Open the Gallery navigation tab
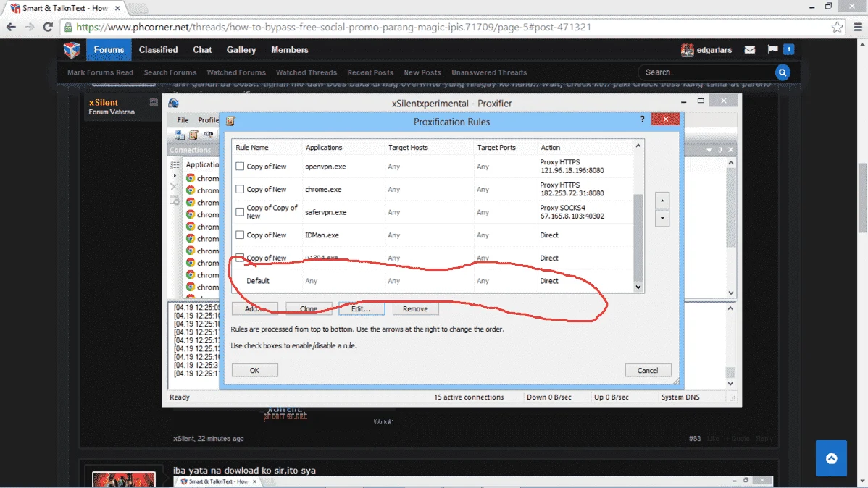Screen dimensions: 868x488 point(241,50)
